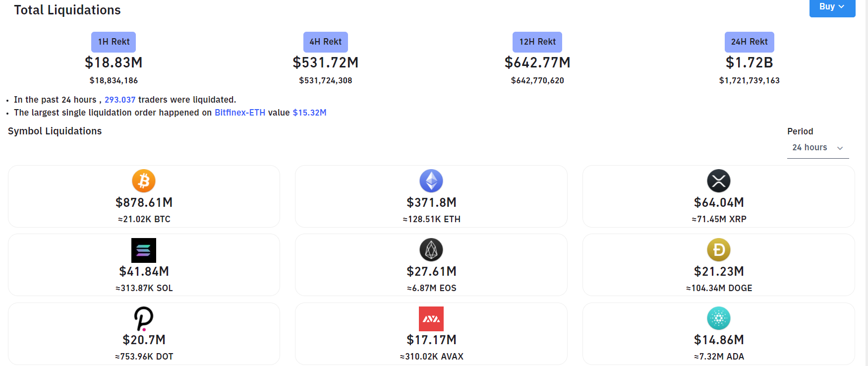The width and height of the screenshot is (868, 366).
Task: Click the $1.72B 24H total
Action: (x=750, y=62)
